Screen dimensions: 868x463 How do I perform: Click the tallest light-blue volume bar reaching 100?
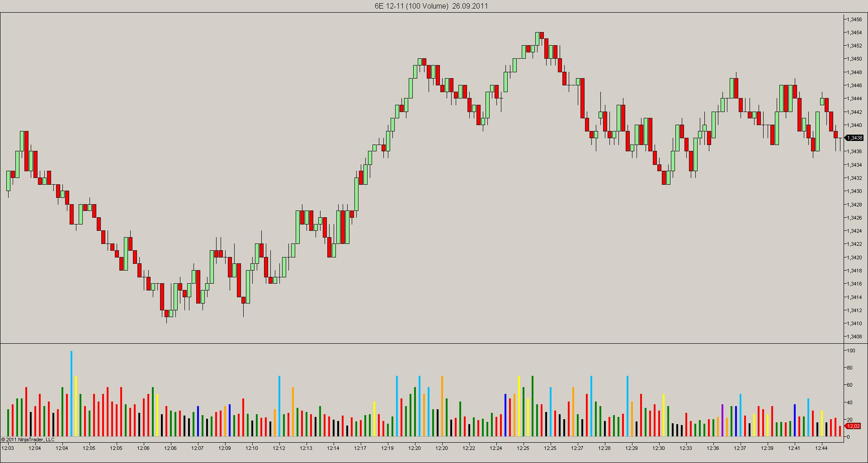[71, 394]
